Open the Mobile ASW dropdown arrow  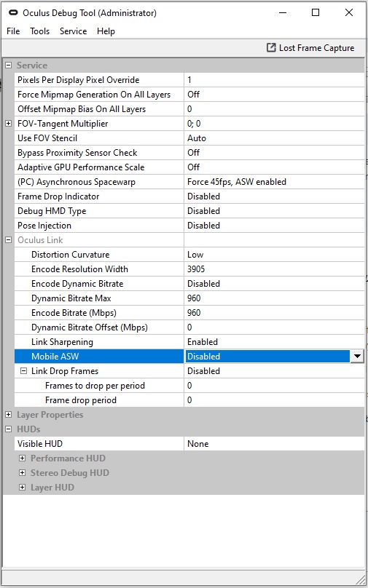357,357
